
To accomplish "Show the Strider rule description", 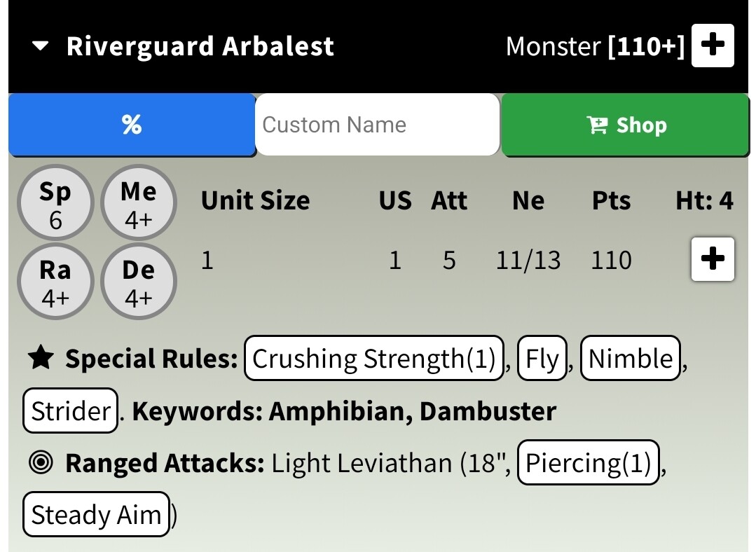I will click(x=70, y=411).
